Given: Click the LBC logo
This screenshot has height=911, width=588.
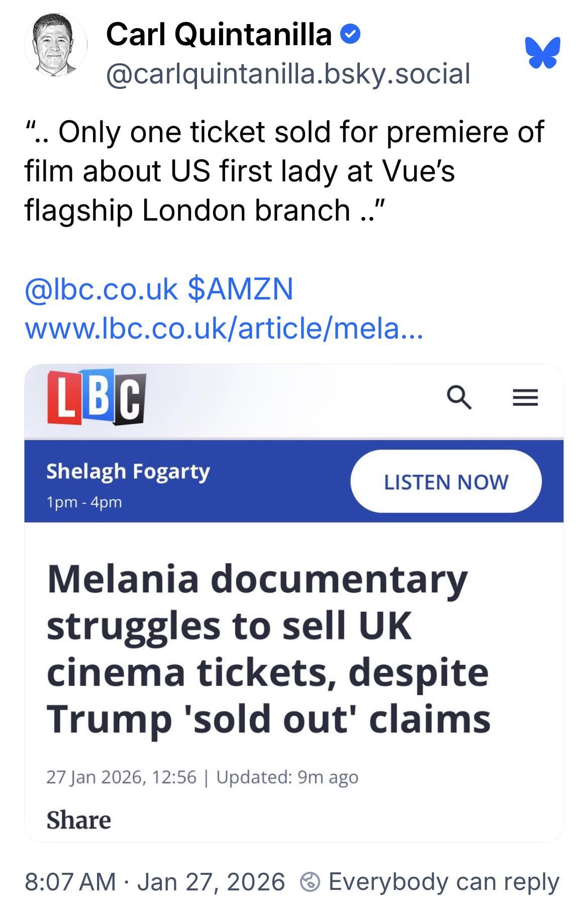Looking at the screenshot, I should tap(96, 398).
